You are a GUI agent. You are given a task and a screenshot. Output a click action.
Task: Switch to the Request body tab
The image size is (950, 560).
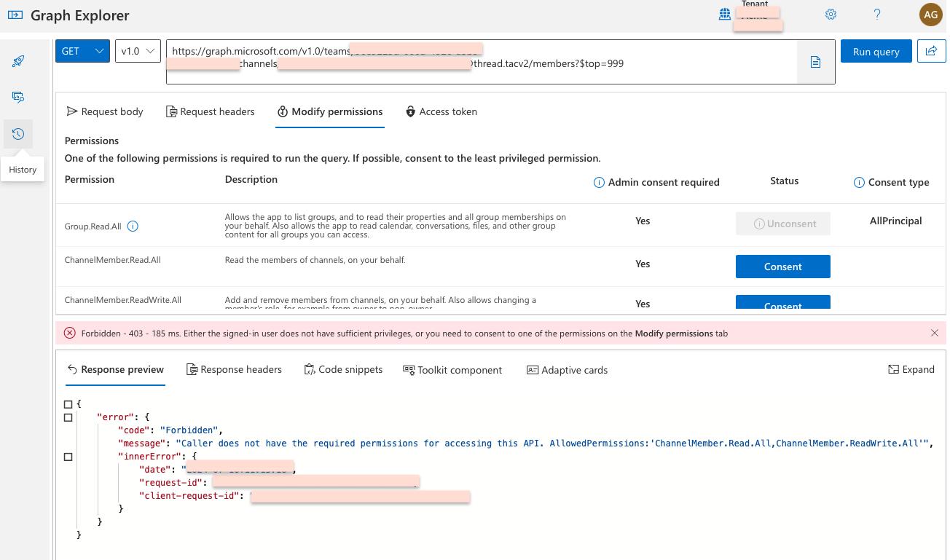[x=105, y=111]
